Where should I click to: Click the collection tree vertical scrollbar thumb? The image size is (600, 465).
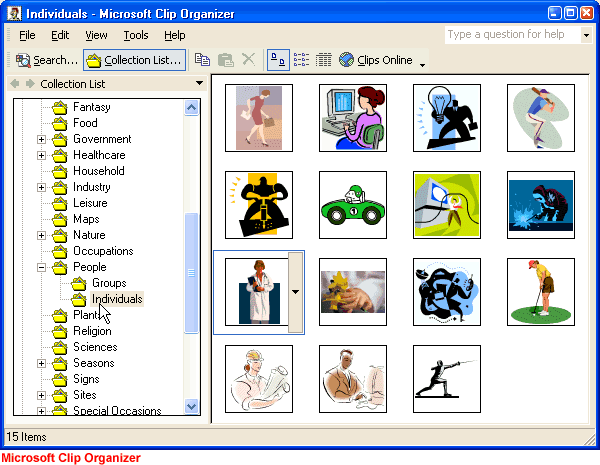pyautogui.click(x=192, y=272)
